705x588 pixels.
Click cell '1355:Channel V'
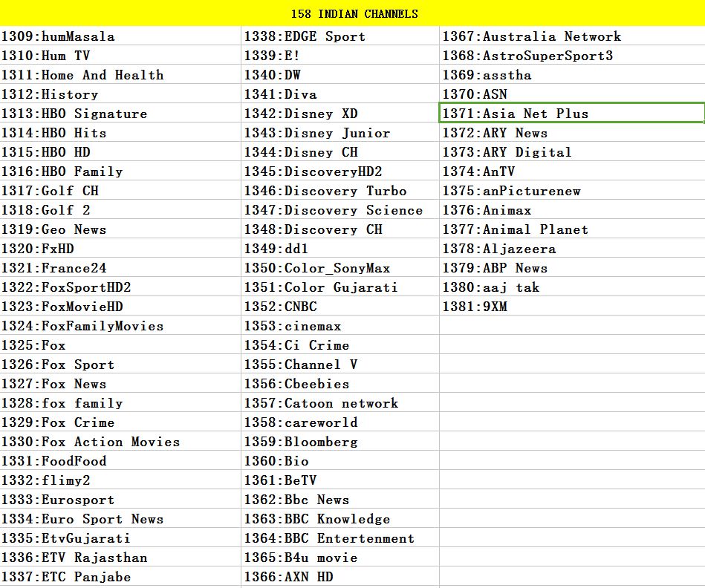[x=340, y=365]
